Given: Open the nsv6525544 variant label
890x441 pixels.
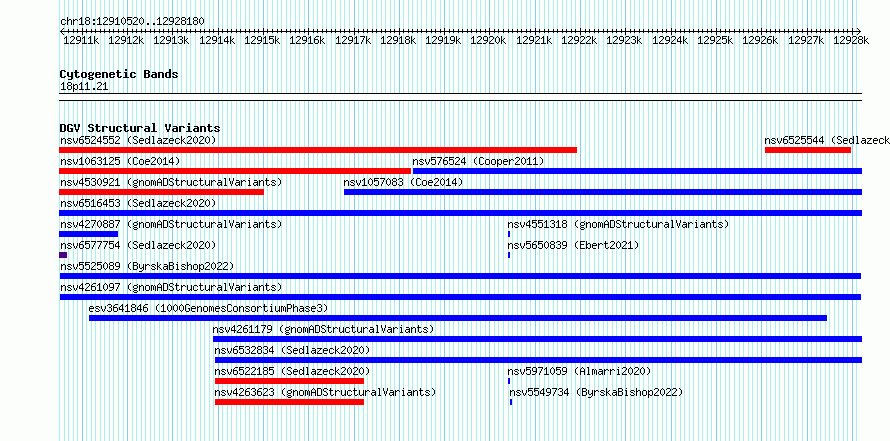Looking at the screenshot, I should tap(827, 140).
